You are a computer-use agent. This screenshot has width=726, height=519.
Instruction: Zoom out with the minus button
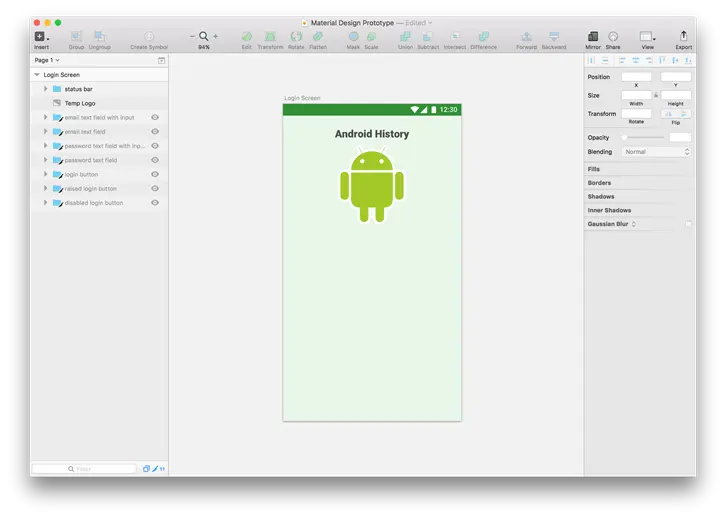pos(192,36)
